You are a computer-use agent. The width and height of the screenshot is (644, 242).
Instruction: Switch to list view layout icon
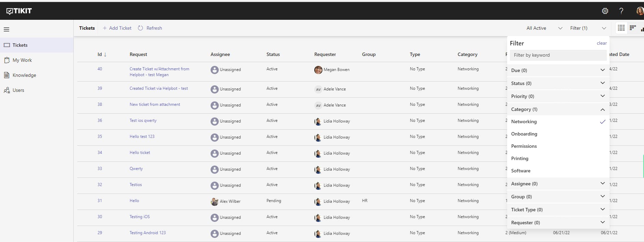pyautogui.click(x=621, y=28)
